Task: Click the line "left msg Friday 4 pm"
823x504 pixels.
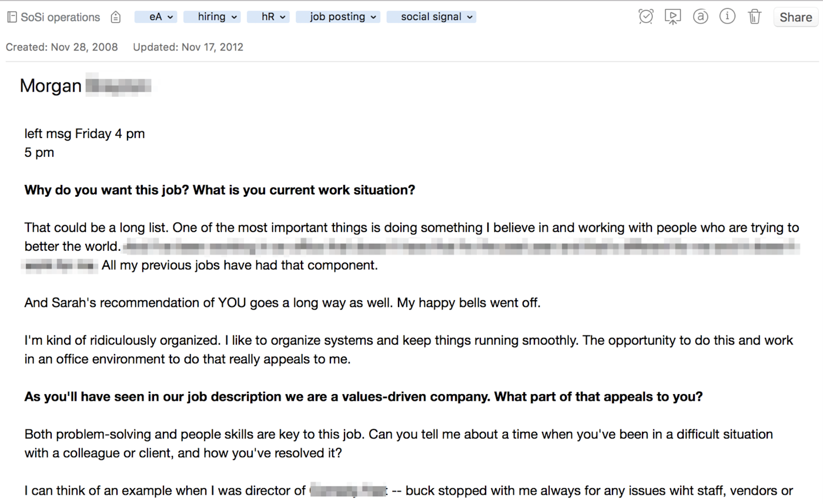Action: [85, 134]
